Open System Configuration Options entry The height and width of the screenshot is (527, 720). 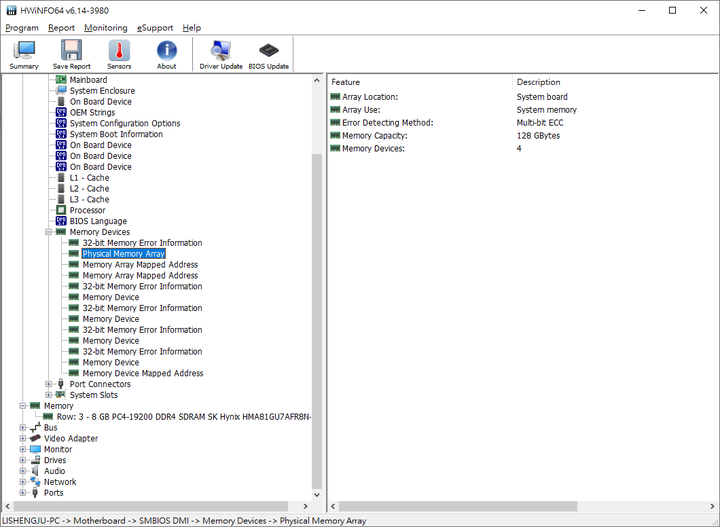pyautogui.click(x=125, y=123)
